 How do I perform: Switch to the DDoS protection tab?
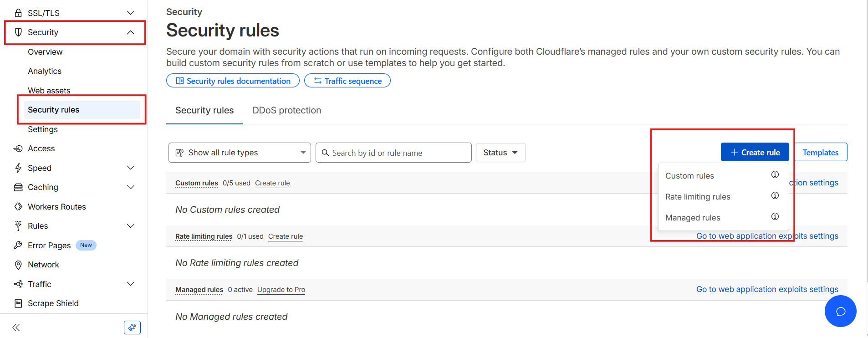coord(286,110)
